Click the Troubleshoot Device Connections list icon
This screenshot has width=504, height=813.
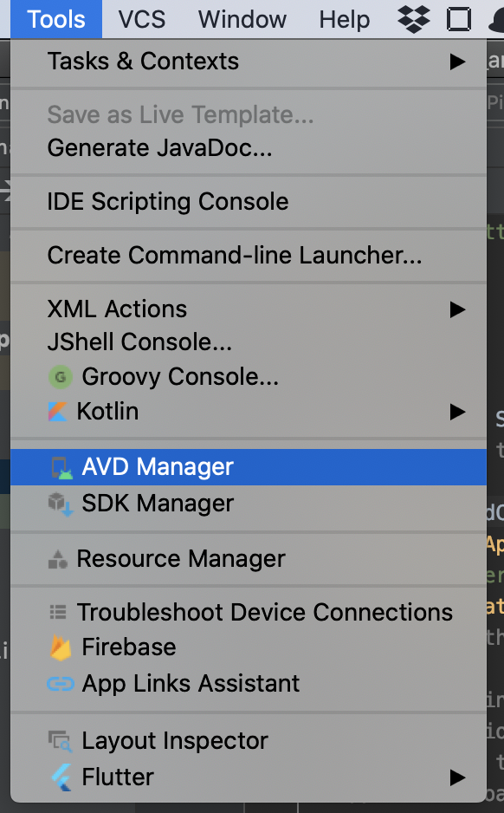click(x=57, y=612)
